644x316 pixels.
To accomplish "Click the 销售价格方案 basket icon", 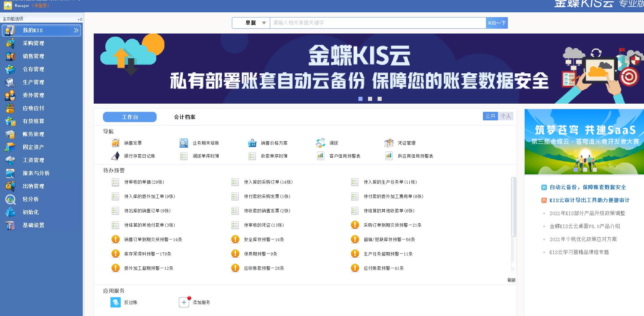I will (x=252, y=143).
